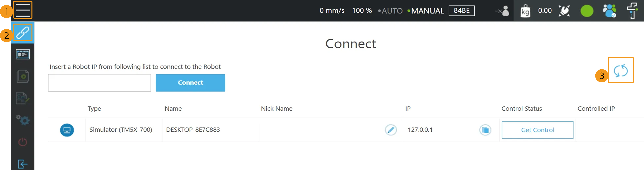Click the red power shutdown icon
The width and height of the screenshot is (644, 170).
pos(23,142)
